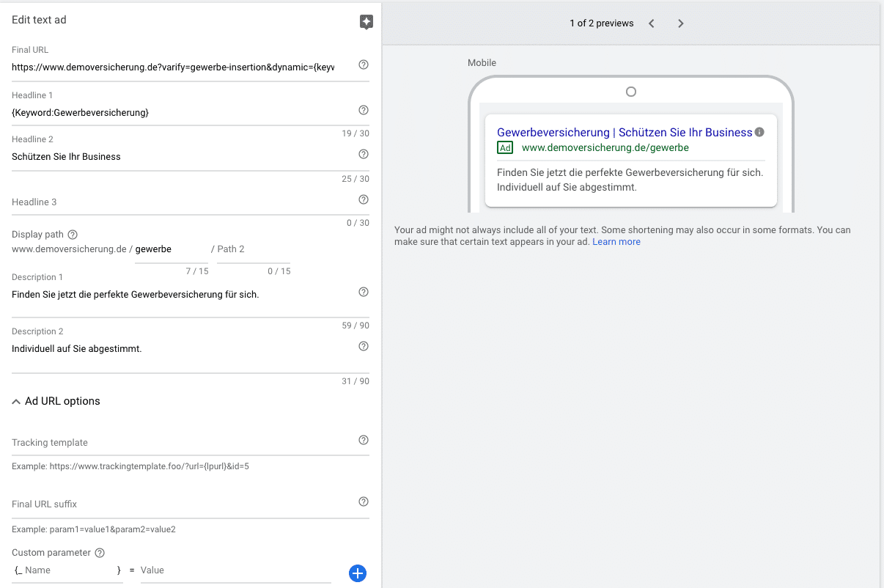This screenshot has width=884, height=588.
Task: Click the Headline 2 counter '25 / 30'
Action: click(356, 179)
